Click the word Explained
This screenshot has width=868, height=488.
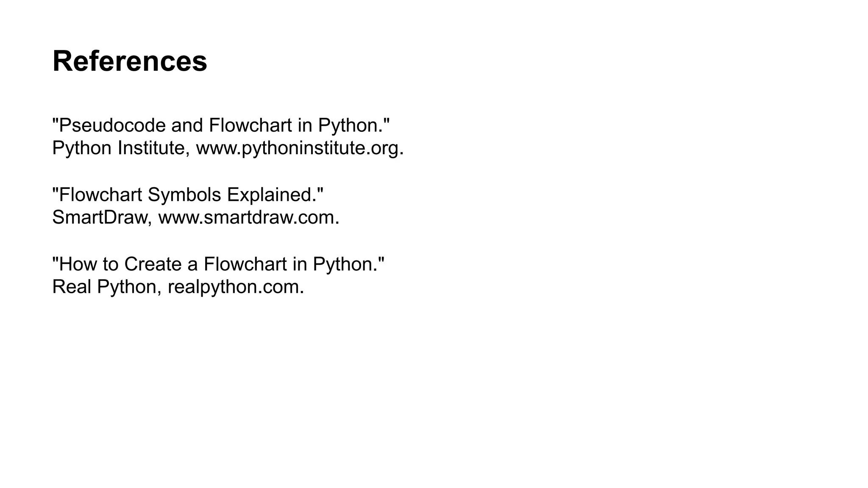point(271,195)
